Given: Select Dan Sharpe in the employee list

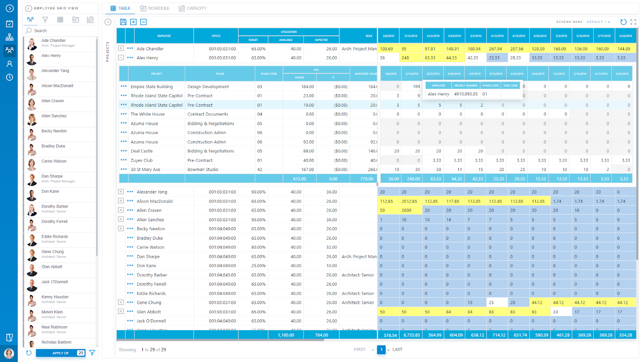Looking at the screenshot, I should point(60,179).
